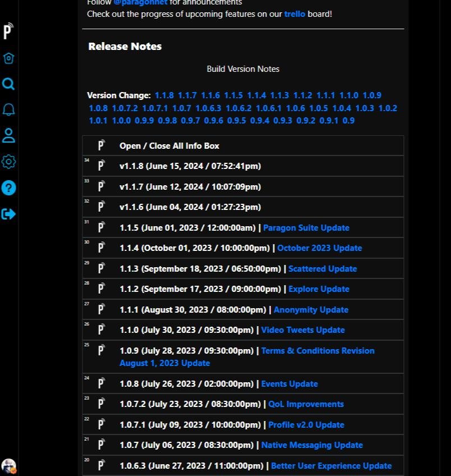451x476 pixels.
Task: Open the Paragon Suite Update link
Action: [x=306, y=228]
